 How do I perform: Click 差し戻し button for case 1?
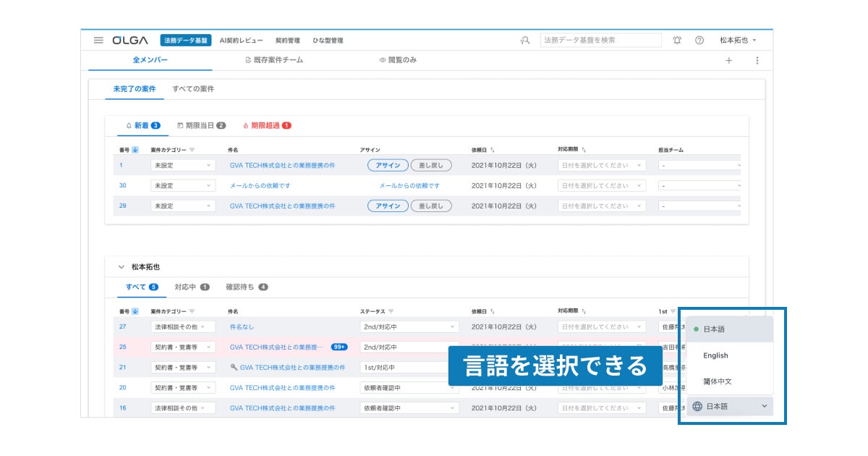(431, 165)
